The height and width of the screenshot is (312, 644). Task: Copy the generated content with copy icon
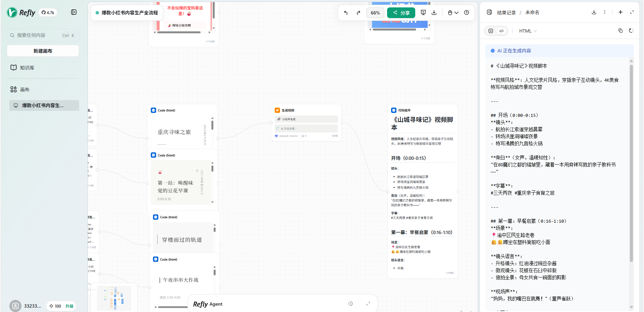click(x=621, y=31)
